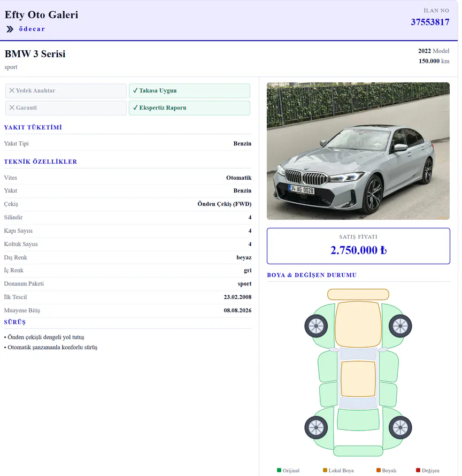Click the BOYA & DEĞİŞEN DURUMU header

point(312,275)
